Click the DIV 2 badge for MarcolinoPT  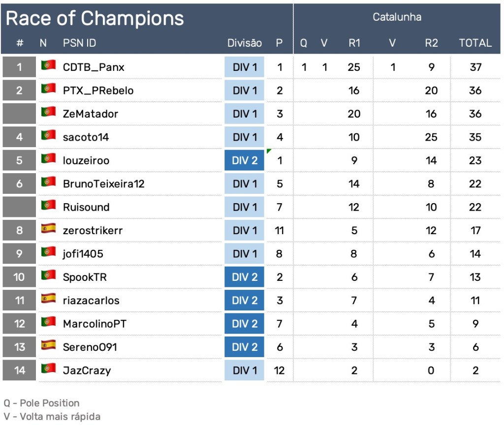coord(245,324)
